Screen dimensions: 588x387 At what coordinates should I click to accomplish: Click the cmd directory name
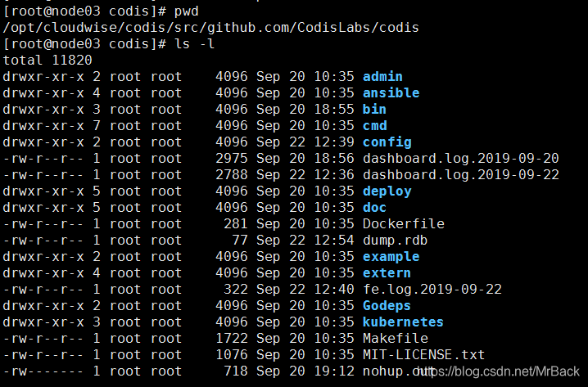click(374, 126)
